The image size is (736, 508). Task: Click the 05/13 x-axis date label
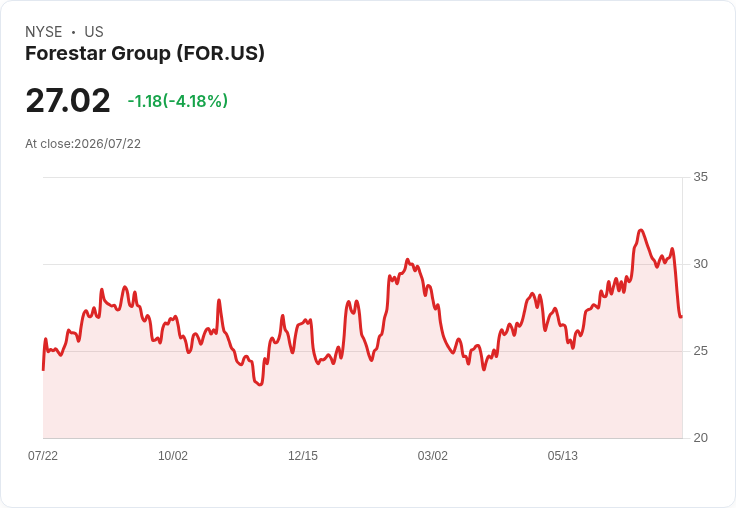(x=562, y=455)
